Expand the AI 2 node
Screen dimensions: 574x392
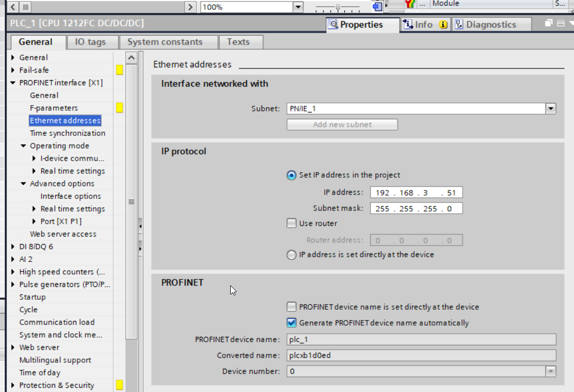point(13,259)
